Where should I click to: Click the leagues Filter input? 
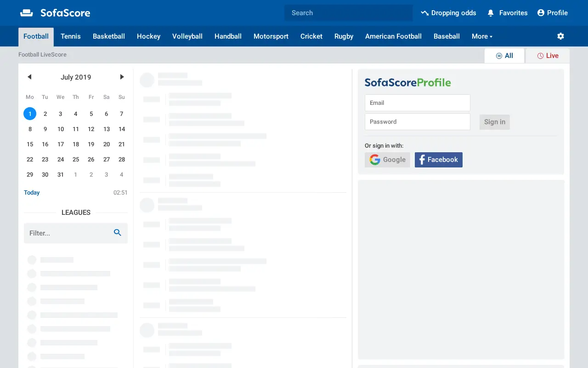click(x=76, y=233)
